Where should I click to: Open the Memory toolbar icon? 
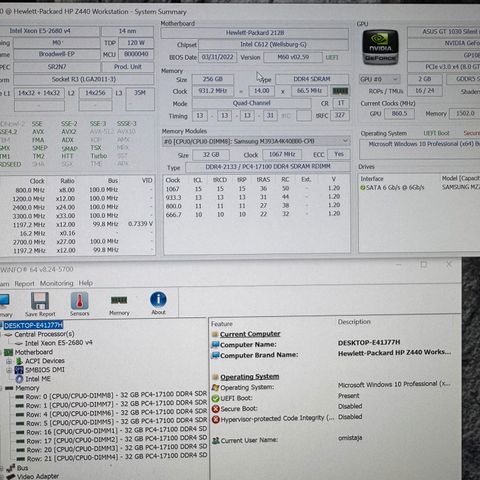point(119,300)
